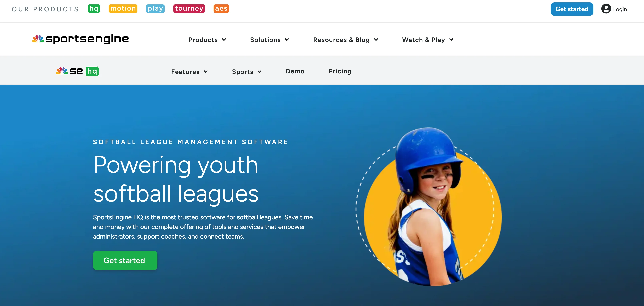Expand the Features menu chevron

(206, 72)
